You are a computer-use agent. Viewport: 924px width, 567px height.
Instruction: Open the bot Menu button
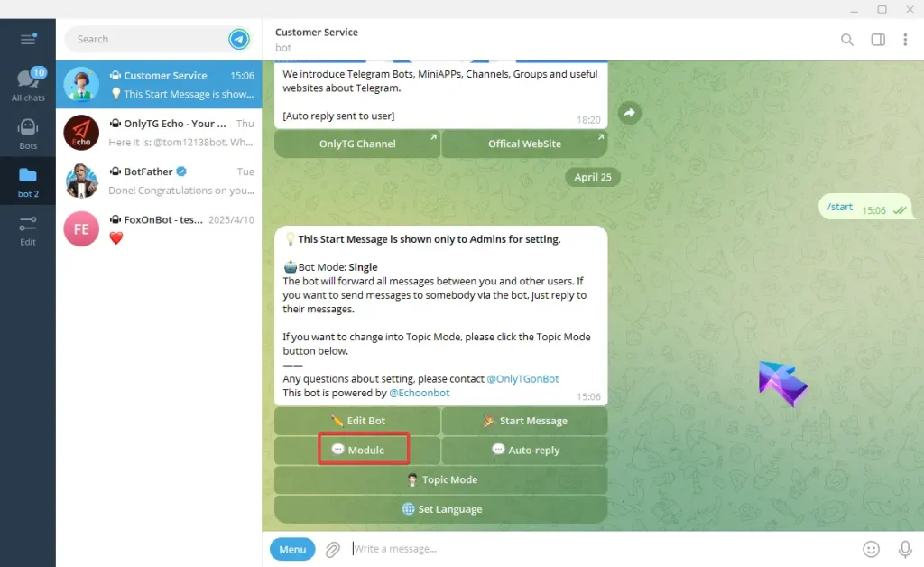click(x=292, y=549)
